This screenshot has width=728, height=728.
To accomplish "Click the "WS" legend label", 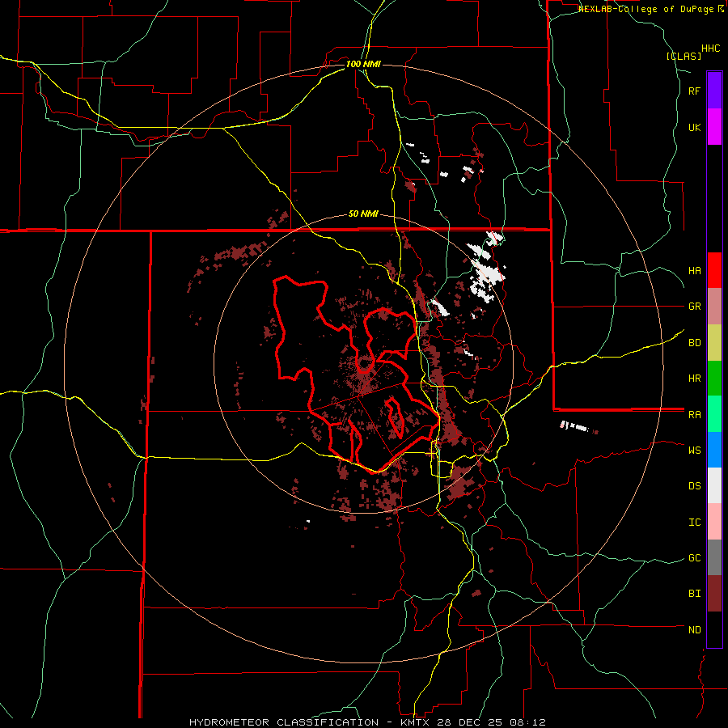I will tap(694, 451).
